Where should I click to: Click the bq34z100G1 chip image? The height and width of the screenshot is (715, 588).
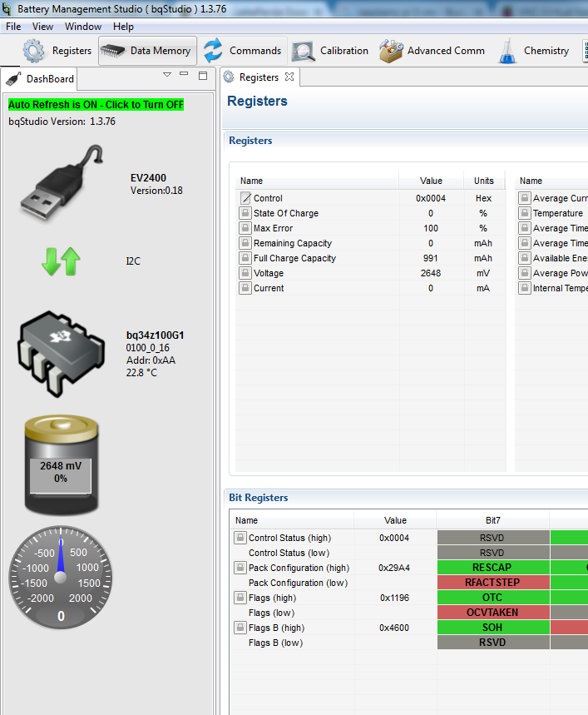pos(61,354)
